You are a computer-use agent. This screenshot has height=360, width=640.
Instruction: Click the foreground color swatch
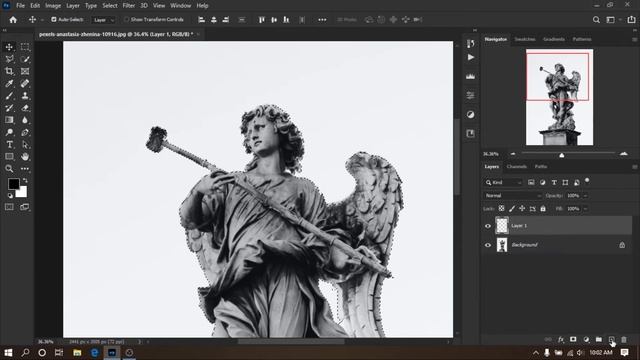coord(13,184)
